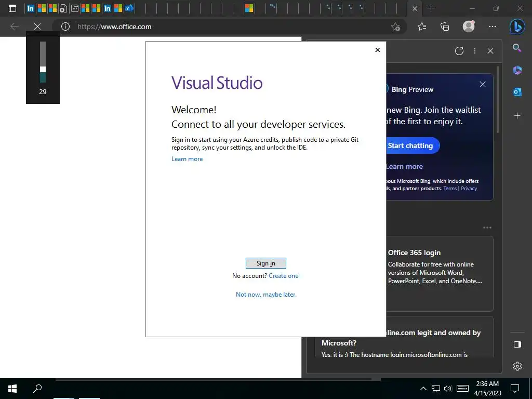Image resolution: width=532 pixels, height=399 pixels.
Task: Open the taskbar clock and date
Action: (x=487, y=389)
